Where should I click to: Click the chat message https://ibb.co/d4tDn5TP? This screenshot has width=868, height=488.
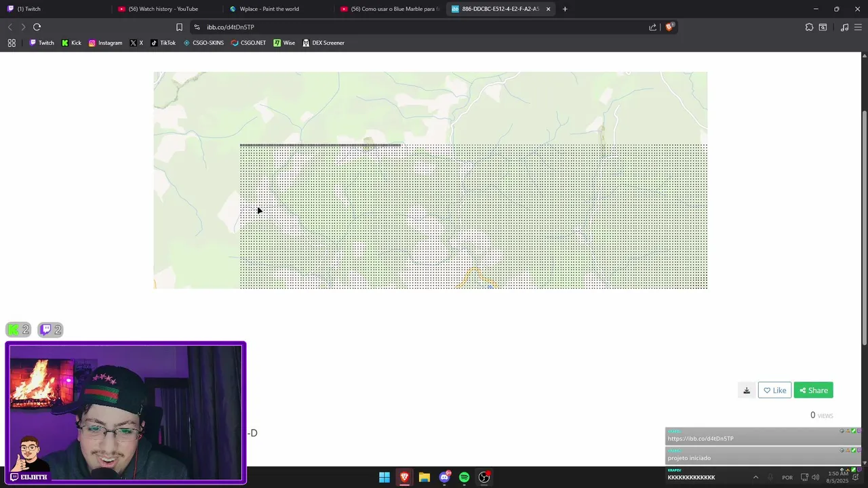coord(701,439)
